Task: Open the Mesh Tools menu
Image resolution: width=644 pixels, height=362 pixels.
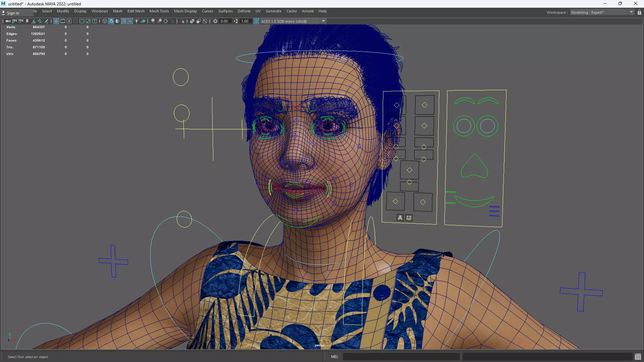Action: tap(159, 11)
